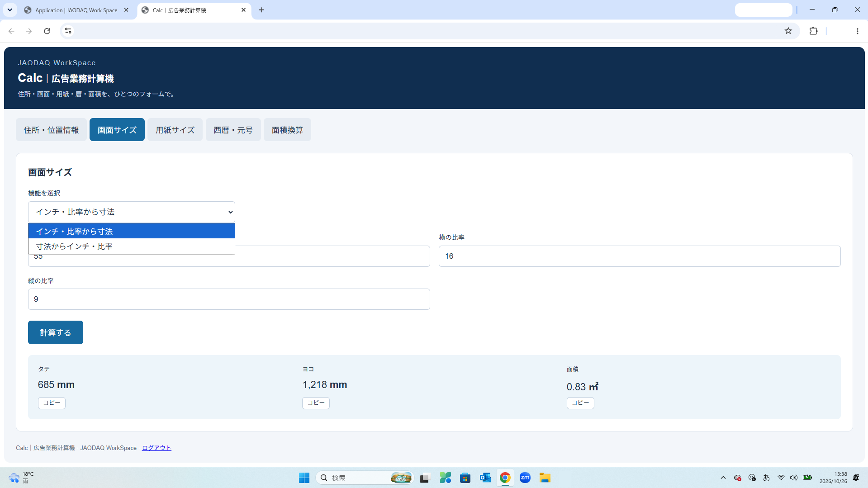
Task: Click the ログアウト link
Action: pos(157,448)
